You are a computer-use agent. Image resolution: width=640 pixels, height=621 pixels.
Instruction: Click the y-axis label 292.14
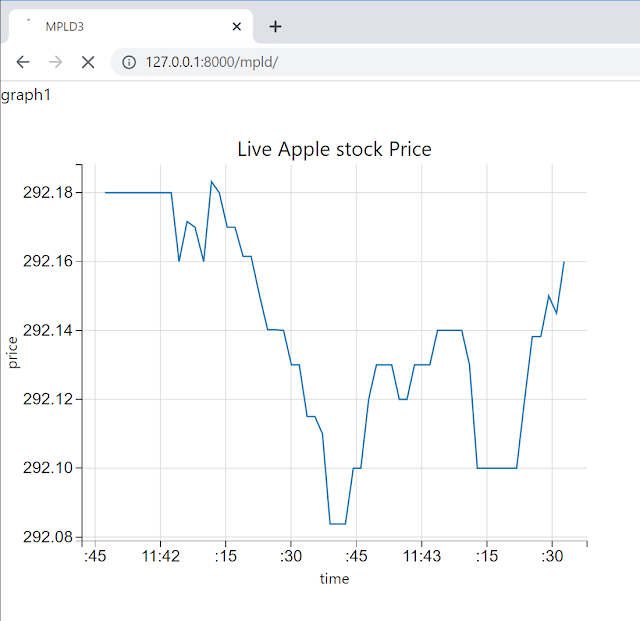coord(48,330)
